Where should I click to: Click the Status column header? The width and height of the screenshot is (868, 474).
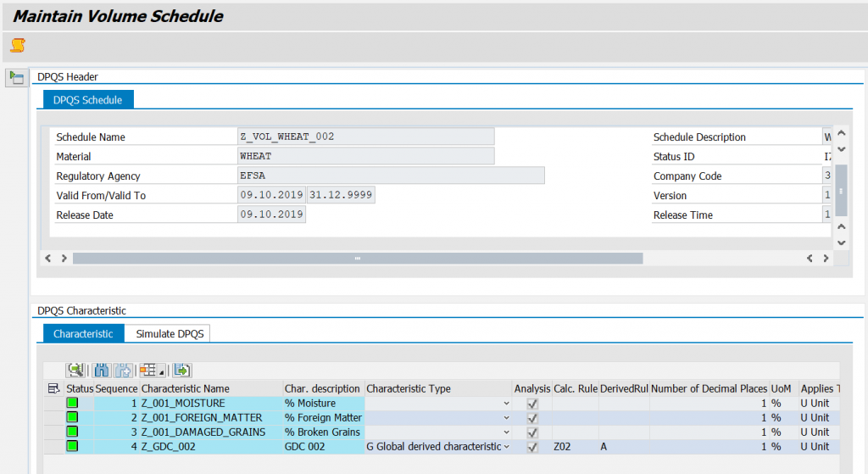tap(80, 388)
